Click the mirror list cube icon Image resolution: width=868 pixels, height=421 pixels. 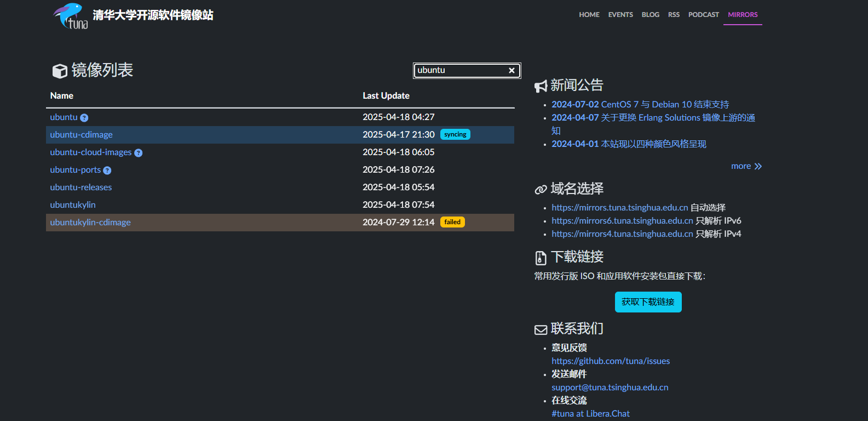pos(60,71)
